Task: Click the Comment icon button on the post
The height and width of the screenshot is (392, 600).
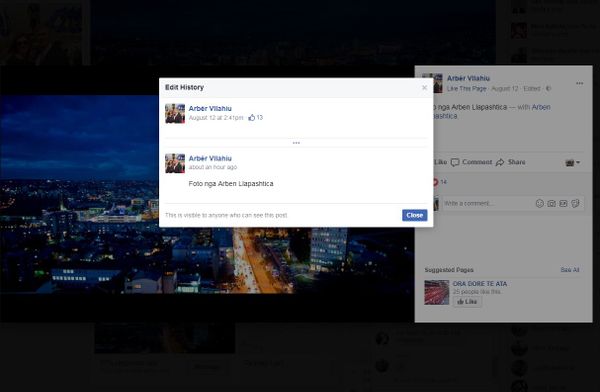Action: coord(455,162)
